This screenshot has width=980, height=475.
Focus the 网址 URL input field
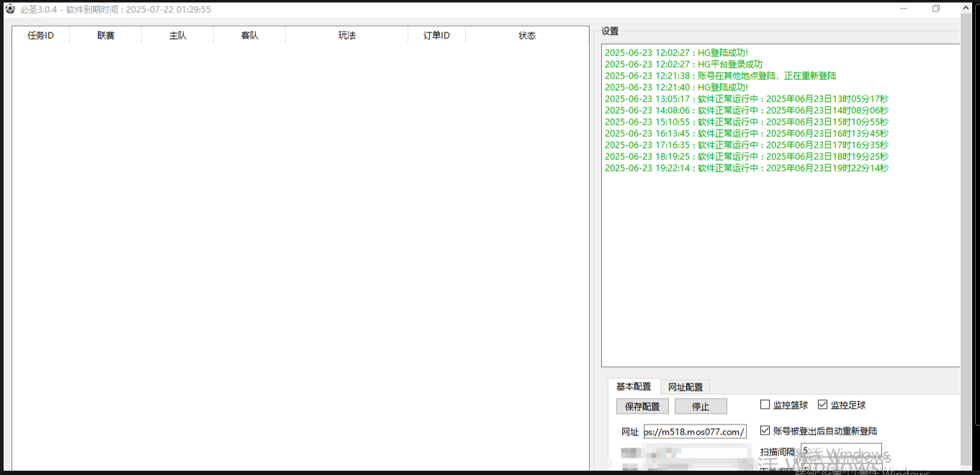coord(695,432)
